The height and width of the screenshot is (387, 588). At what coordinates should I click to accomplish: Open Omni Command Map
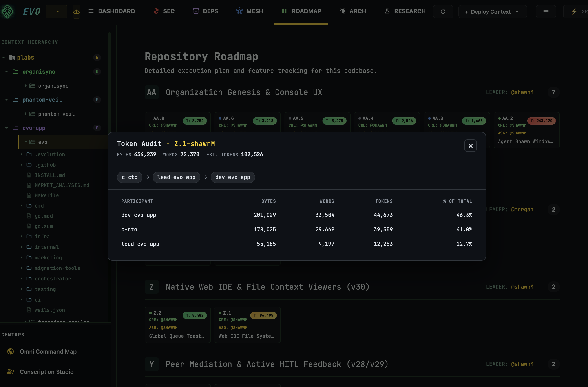48,351
